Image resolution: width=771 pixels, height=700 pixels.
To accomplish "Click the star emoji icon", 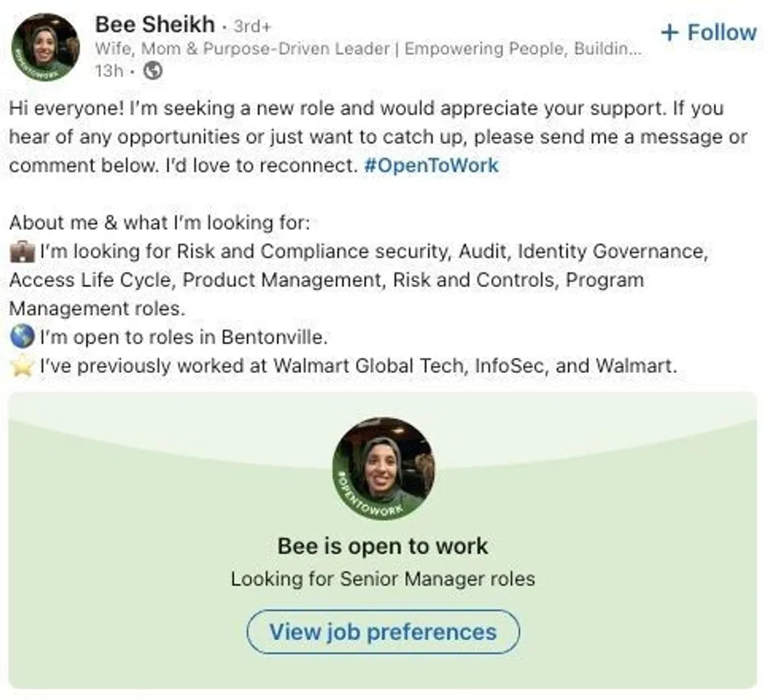I will (22, 366).
